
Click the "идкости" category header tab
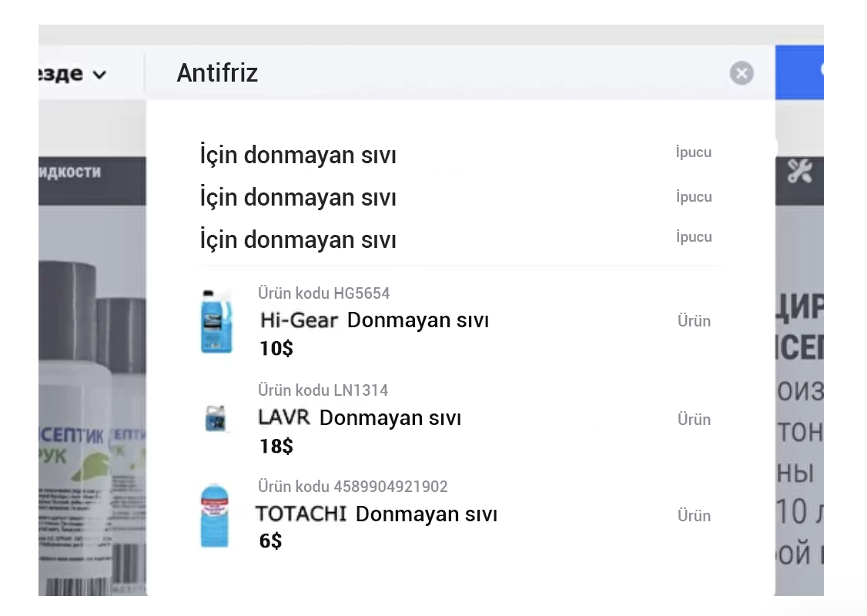(71, 171)
